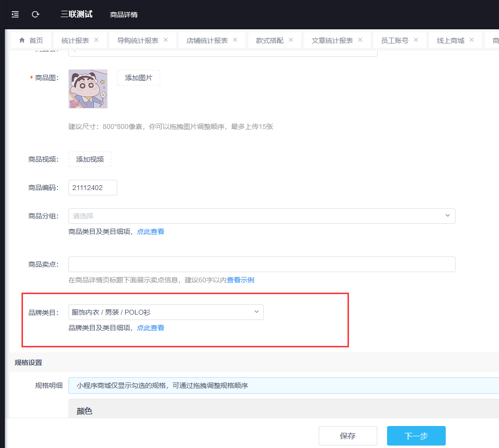Click the 三联测试 title
Image resolution: width=499 pixels, height=448 pixels.
(76, 14)
